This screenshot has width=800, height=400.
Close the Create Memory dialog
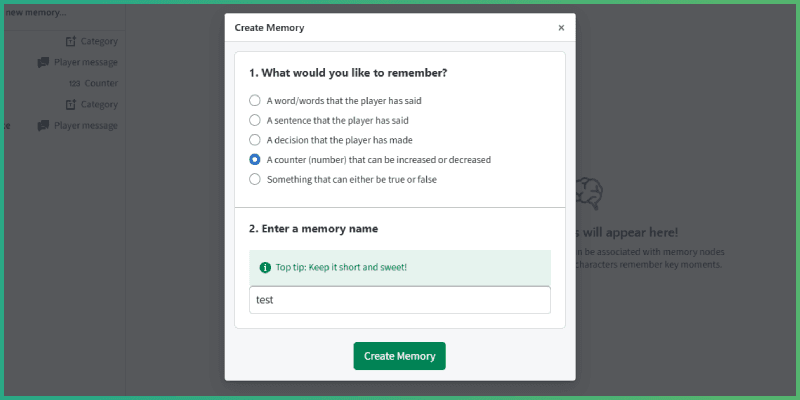[x=561, y=28]
